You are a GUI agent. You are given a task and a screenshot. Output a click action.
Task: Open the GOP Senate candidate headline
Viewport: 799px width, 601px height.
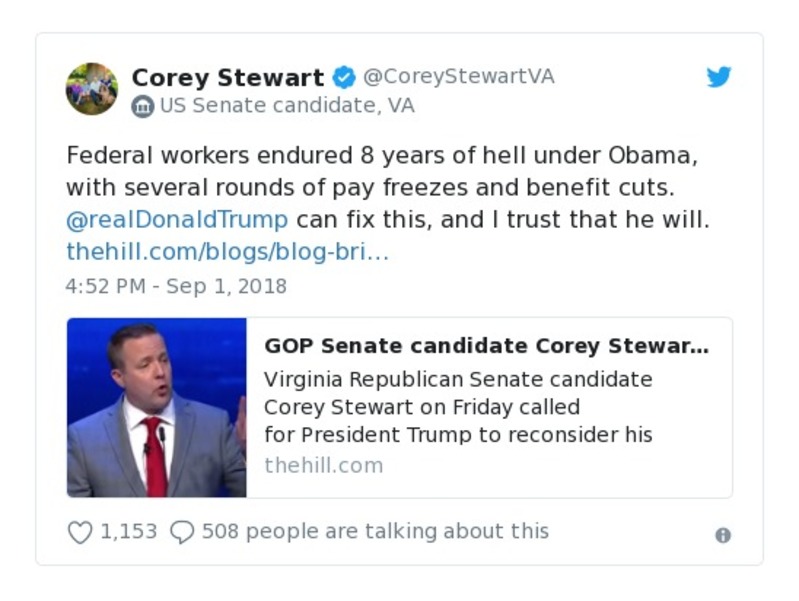[x=486, y=346]
